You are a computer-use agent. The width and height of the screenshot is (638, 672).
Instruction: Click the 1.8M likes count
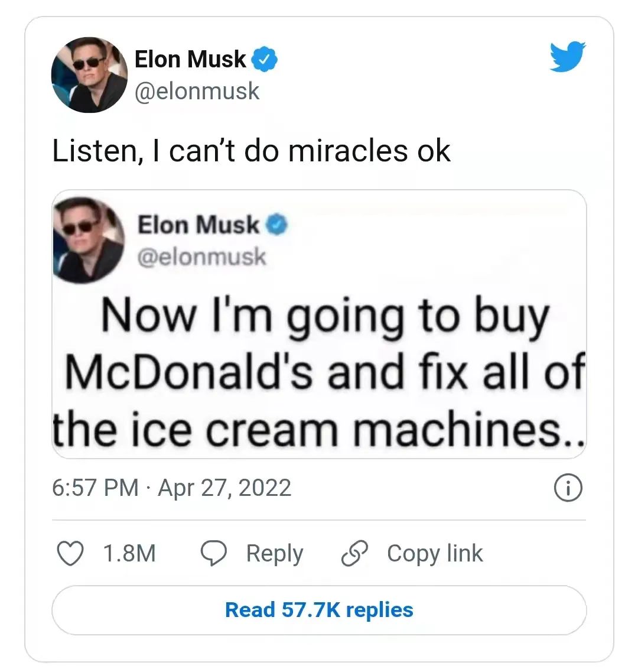(129, 553)
